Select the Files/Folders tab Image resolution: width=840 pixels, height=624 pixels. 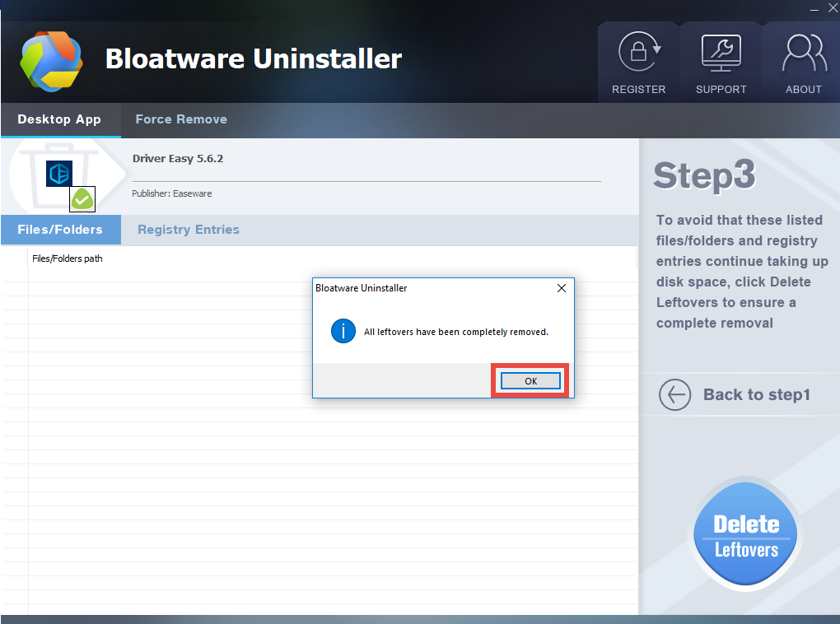(x=61, y=230)
